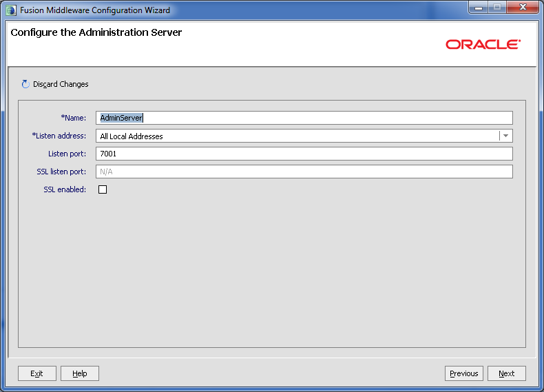This screenshot has width=544, height=392.
Task: Close the Fusion Middleware Configuration Wizard
Action: (523, 8)
